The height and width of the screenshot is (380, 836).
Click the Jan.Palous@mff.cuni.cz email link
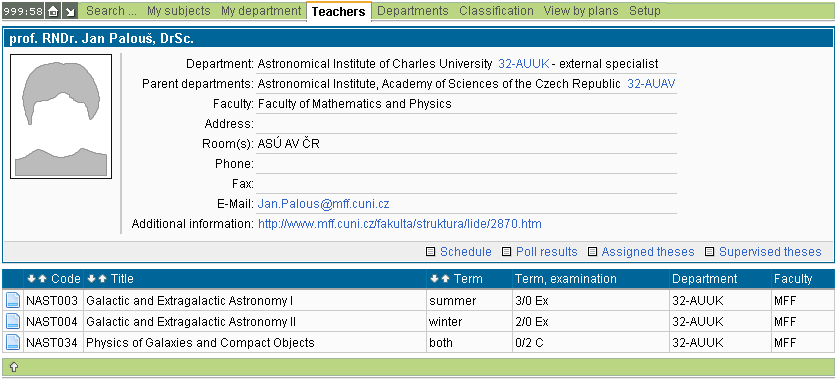pos(324,204)
